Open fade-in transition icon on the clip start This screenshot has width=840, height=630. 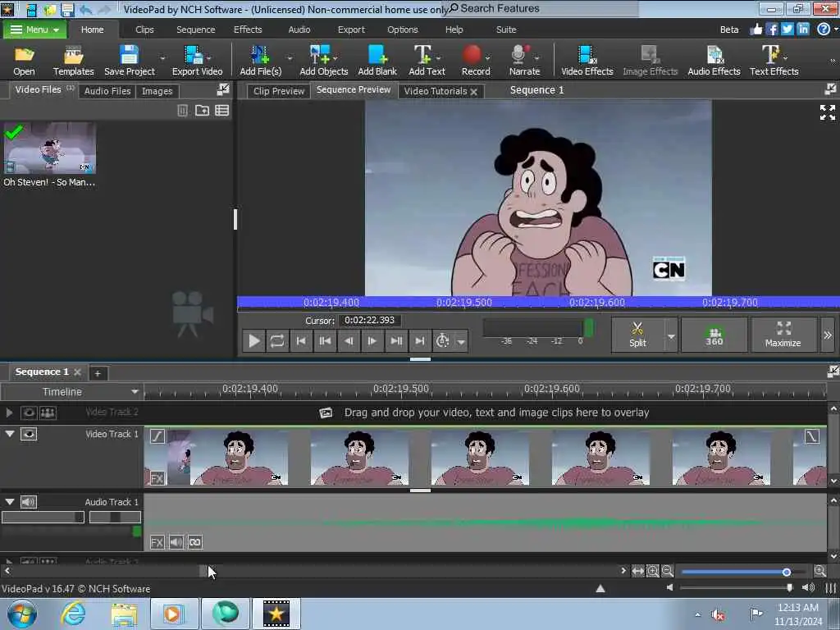pos(157,436)
